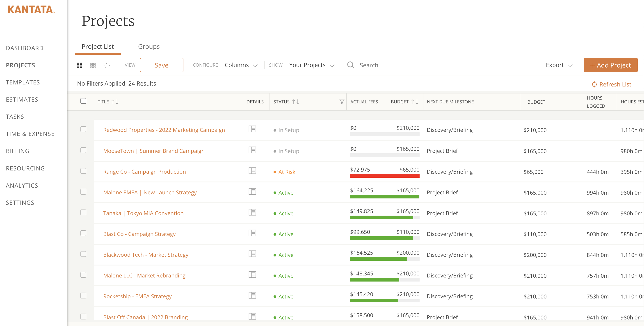Check the select-all projects checkbox
Viewport: 644px width, 326px height.
(x=83, y=101)
